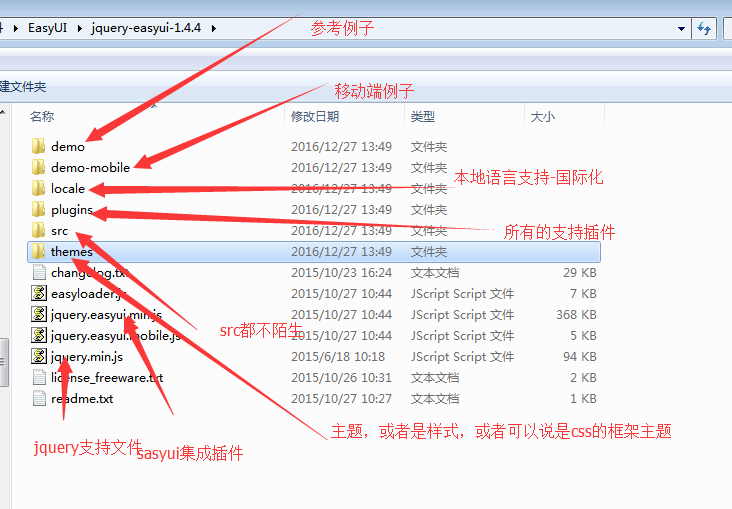Select the demo-mobile folder icon
Image resolution: width=732 pixels, height=509 pixels.
(x=39, y=167)
